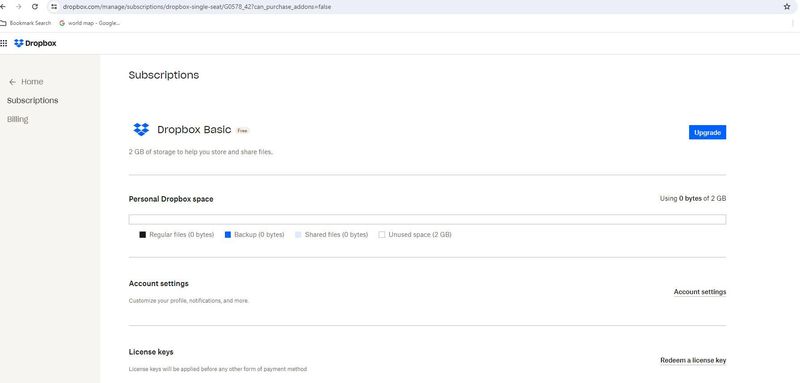Click the blue Upgrade button
The height and width of the screenshot is (383, 800).
coord(707,133)
